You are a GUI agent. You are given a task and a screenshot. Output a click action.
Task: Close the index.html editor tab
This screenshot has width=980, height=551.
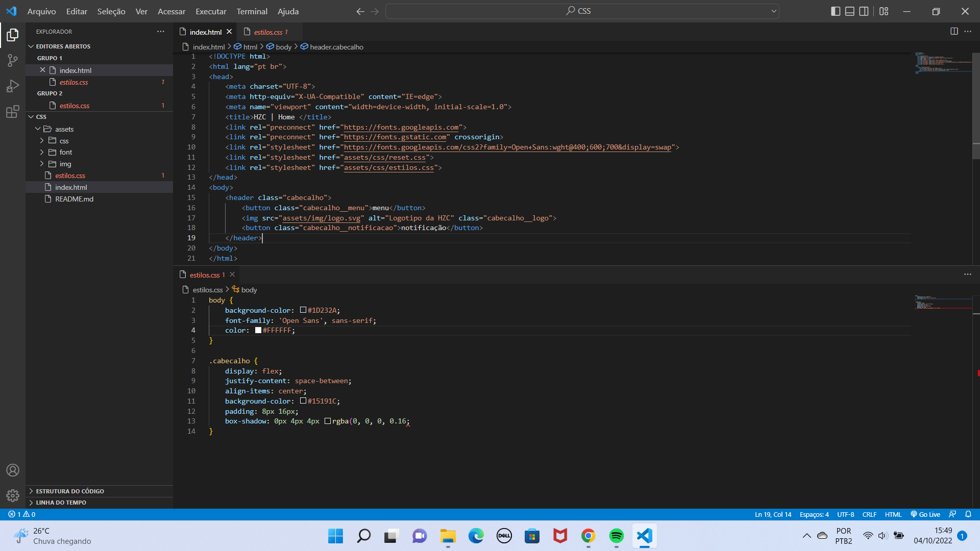pyautogui.click(x=229, y=32)
